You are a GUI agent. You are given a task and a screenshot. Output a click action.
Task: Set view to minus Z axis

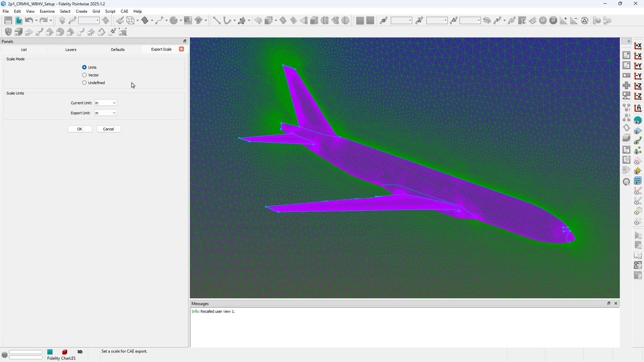pyautogui.click(x=638, y=96)
